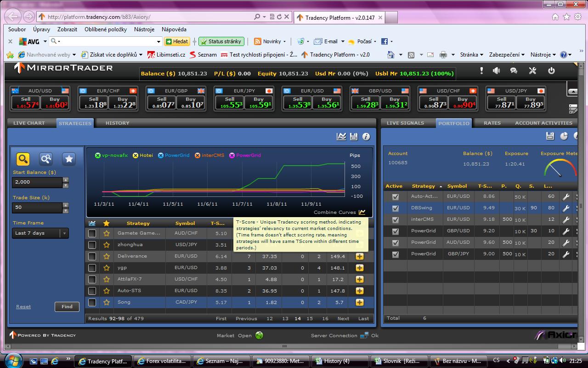The image size is (588, 368).
Task: Add Deliverance strategy with plus icon
Action: tap(360, 256)
